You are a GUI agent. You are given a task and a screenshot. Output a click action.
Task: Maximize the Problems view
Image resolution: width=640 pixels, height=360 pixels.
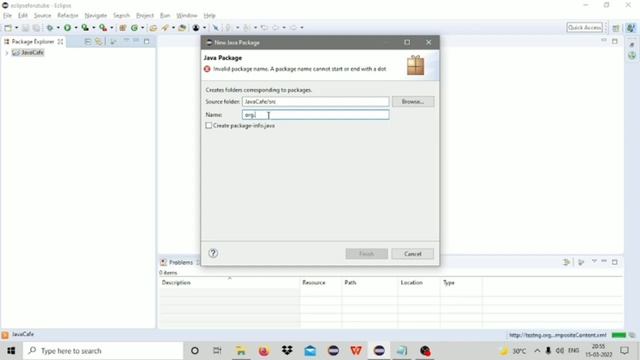click(615, 262)
